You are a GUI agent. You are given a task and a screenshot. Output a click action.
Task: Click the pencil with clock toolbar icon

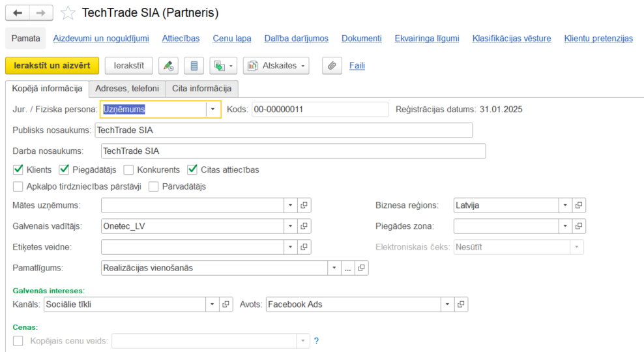tap(168, 66)
